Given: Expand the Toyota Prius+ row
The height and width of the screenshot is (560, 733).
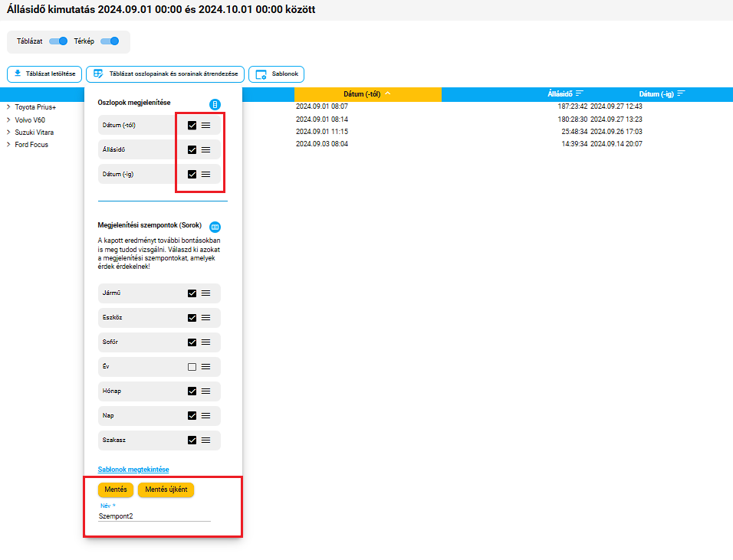Looking at the screenshot, I should (8, 106).
